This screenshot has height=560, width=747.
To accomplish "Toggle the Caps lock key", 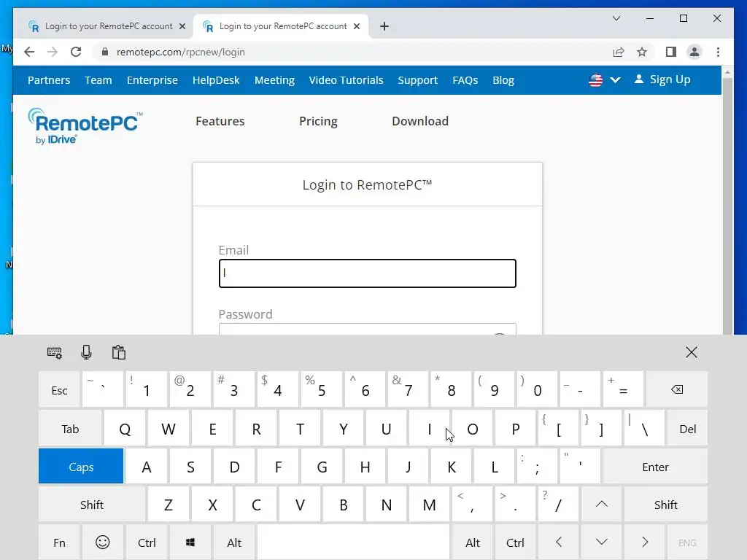I will [81, 466].
